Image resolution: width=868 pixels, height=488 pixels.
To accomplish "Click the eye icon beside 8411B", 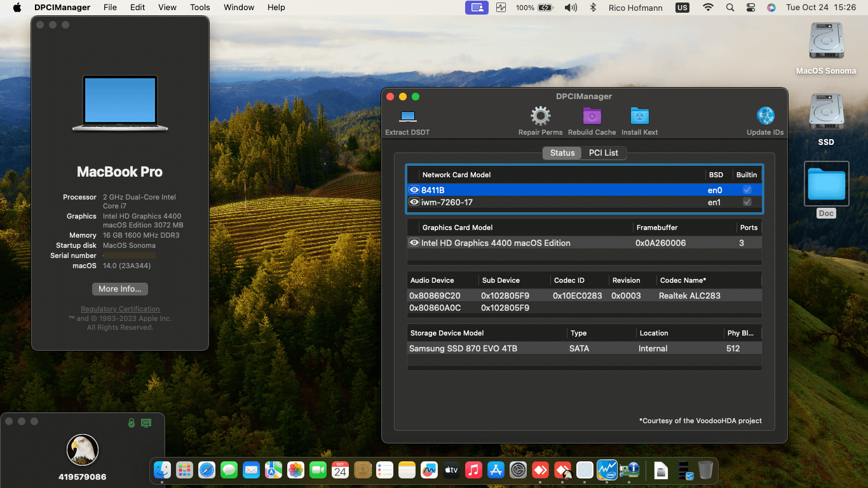I will pyautogui.click(x=414, y=190).
